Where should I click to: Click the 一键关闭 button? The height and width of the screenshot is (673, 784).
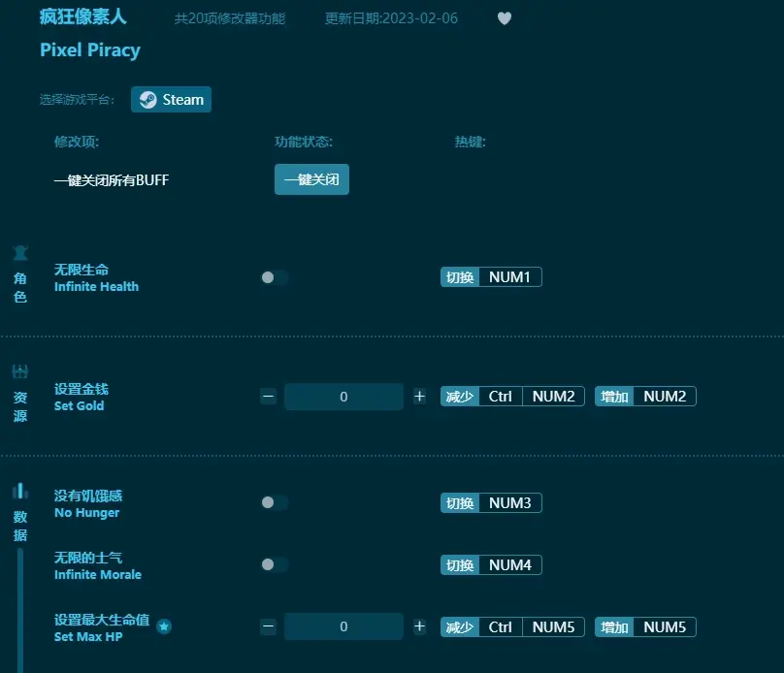tap(311, 179)
